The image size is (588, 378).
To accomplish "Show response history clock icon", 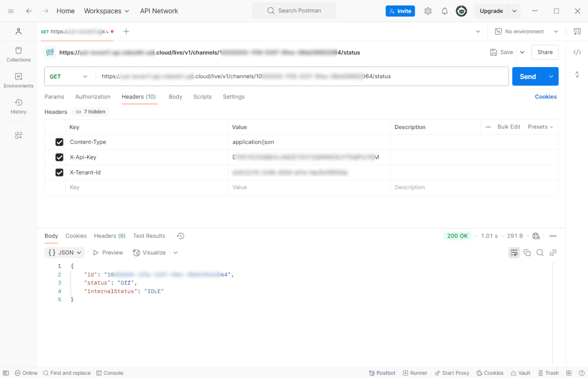I will 181,236.
